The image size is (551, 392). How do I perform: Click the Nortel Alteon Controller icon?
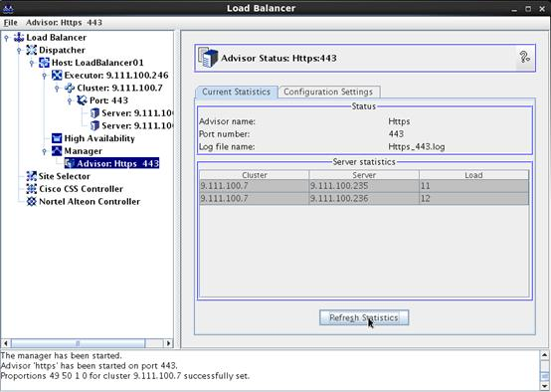point(31,201)
